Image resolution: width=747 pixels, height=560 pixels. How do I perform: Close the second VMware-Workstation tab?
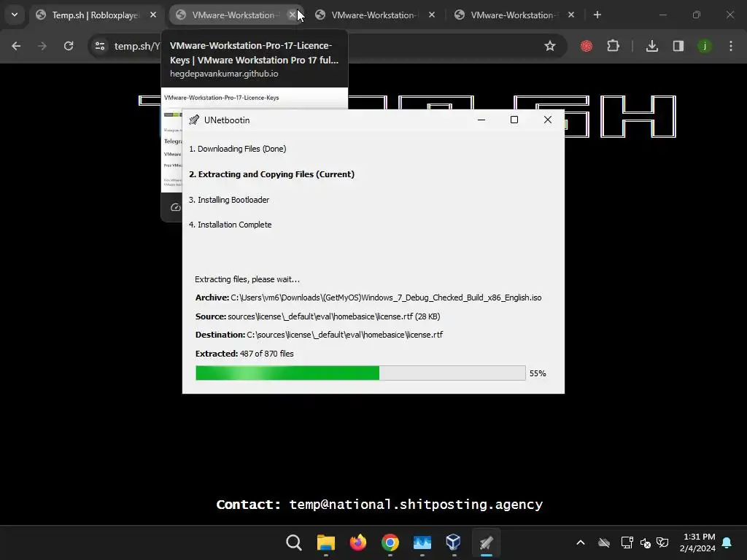click(432, 15)
